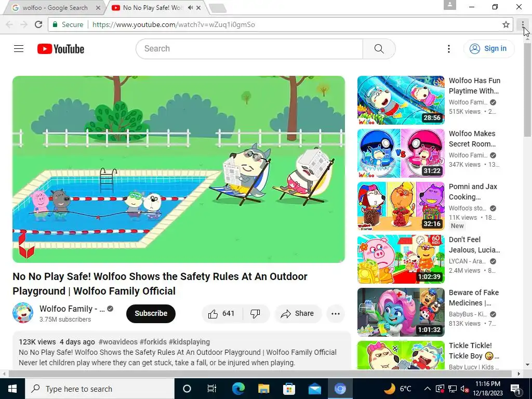Switch to Chrome on the taskbar

point(340,389)
